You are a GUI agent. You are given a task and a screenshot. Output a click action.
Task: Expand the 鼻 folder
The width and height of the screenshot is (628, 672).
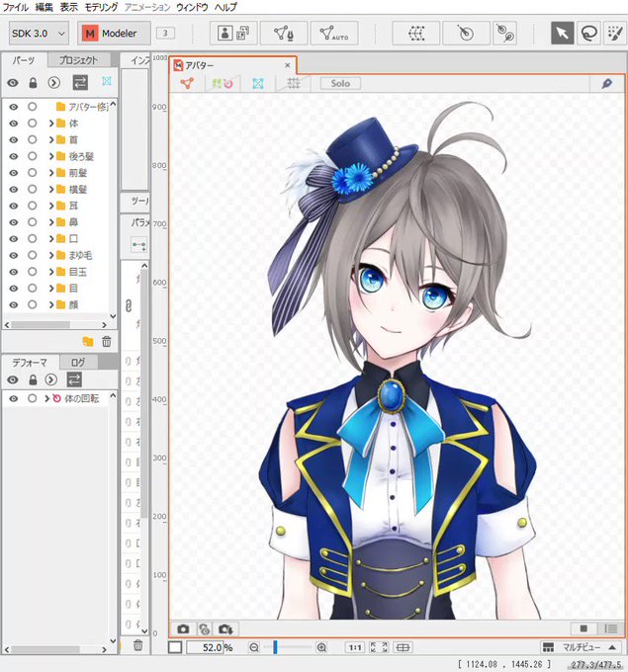(x=51, y=222)
